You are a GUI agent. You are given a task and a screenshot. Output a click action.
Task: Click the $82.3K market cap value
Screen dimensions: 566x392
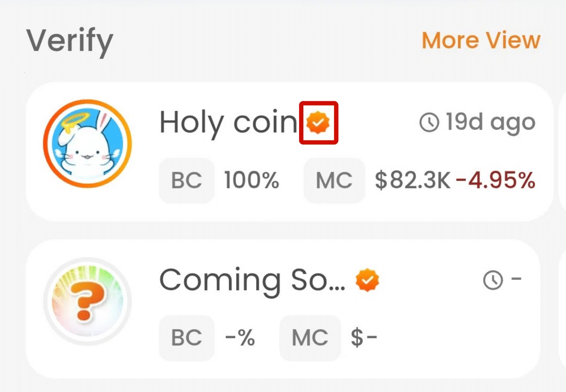tap(413, 180)
